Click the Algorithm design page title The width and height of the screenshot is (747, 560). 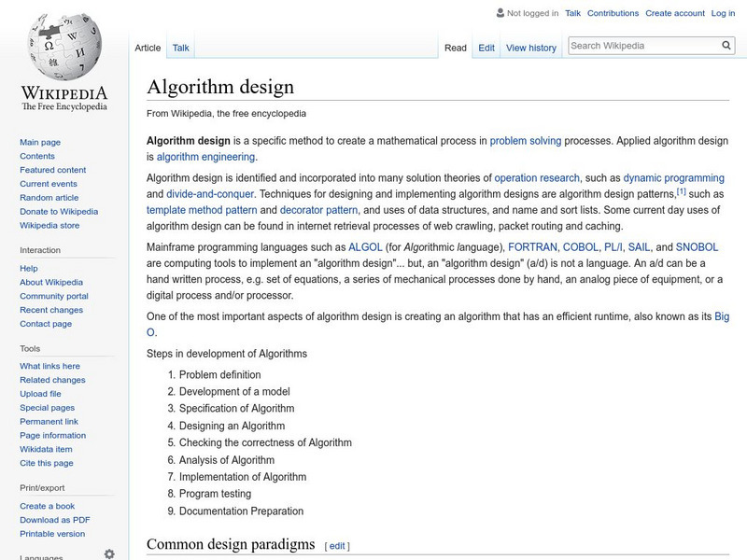click(x=220, y=87)
